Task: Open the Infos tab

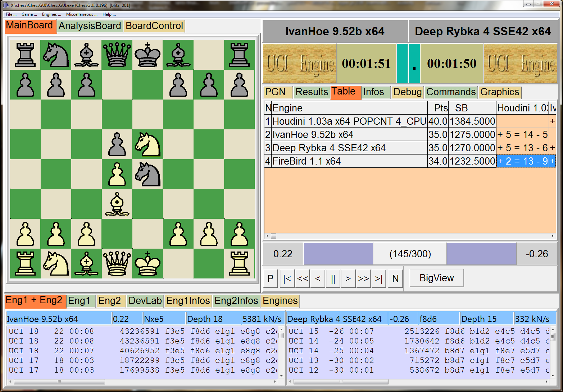Action: tap(376, 92)
